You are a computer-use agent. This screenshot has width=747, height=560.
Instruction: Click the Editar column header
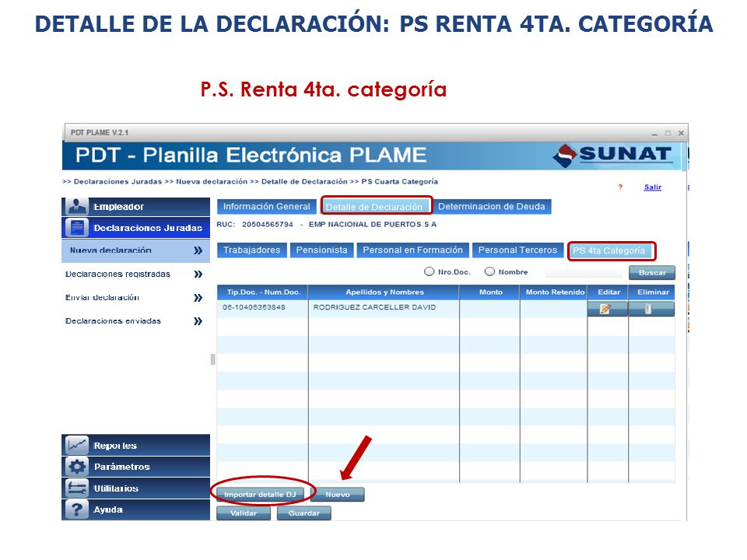[608, 292]
